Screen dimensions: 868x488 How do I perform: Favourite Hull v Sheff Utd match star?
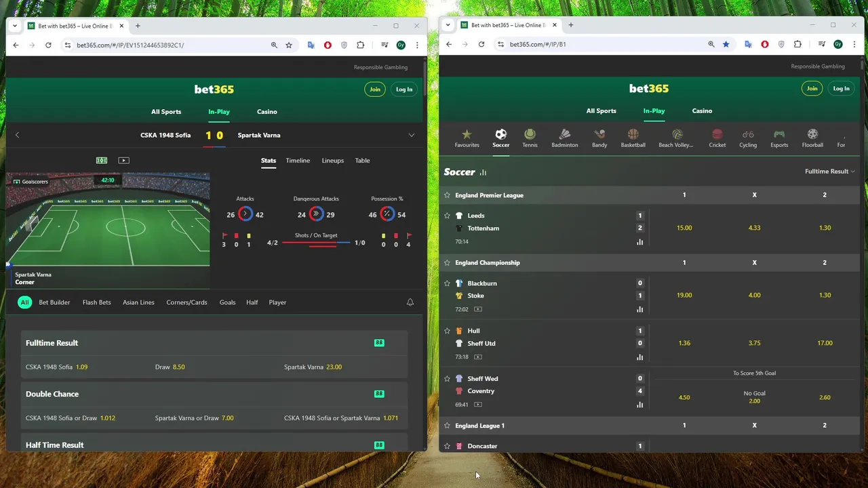pos(447,331)
